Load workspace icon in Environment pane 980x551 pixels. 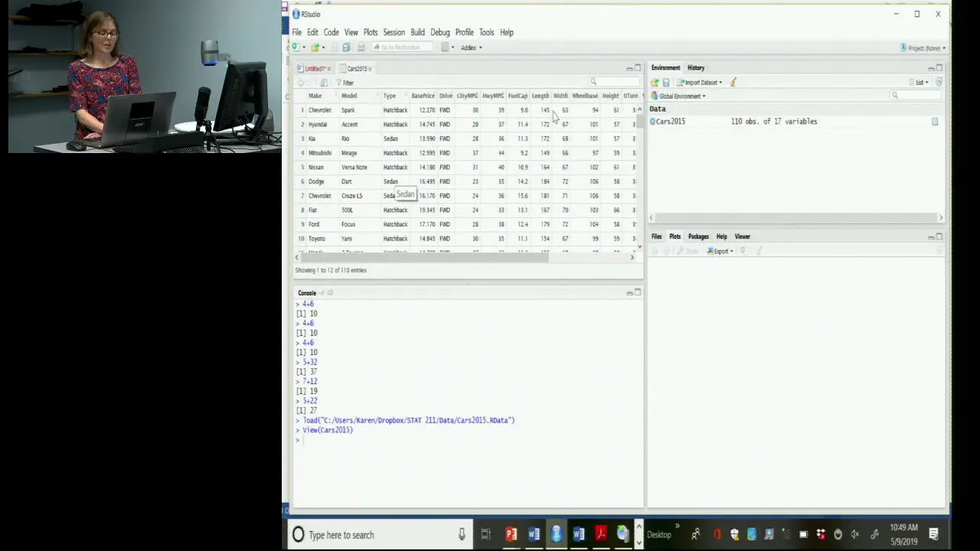click(655, 83)
